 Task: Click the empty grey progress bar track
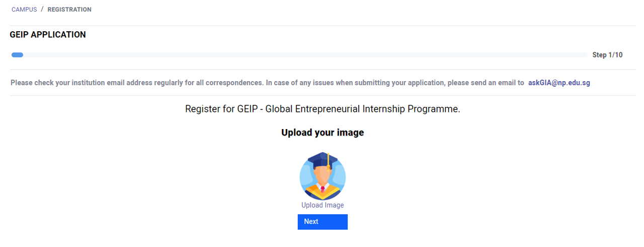(x=305, y=54)
